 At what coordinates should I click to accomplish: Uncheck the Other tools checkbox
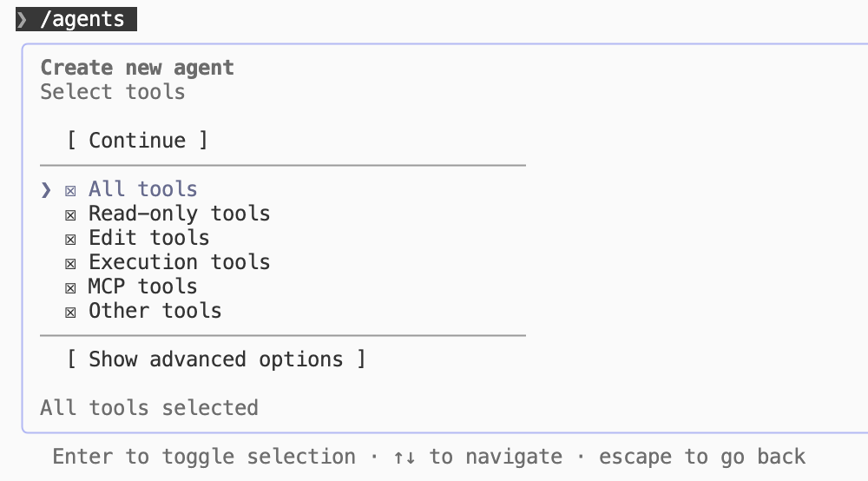click(70, 313)
